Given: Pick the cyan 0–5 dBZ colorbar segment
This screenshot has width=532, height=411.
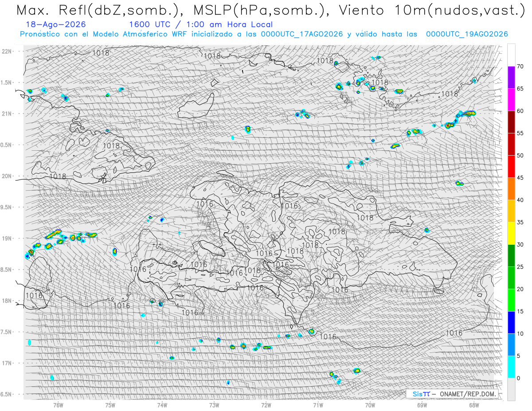Looking at the screenshot, I should point(511,367).
